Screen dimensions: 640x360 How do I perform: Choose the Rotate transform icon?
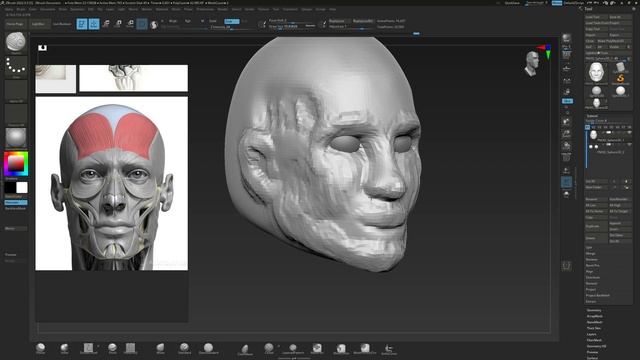pos(130,24)
